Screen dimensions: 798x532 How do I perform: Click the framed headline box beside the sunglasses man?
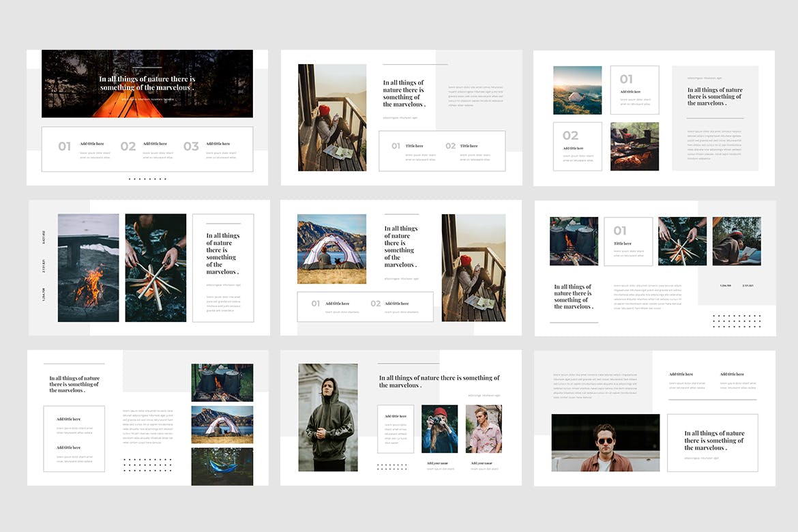pos(712,443)
